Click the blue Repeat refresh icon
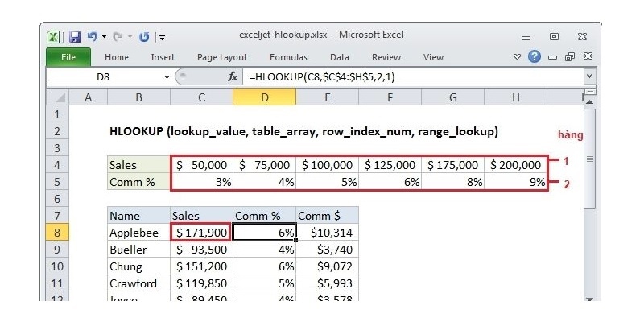The width and height of the screenshot is (644, 326). [144, 36]
